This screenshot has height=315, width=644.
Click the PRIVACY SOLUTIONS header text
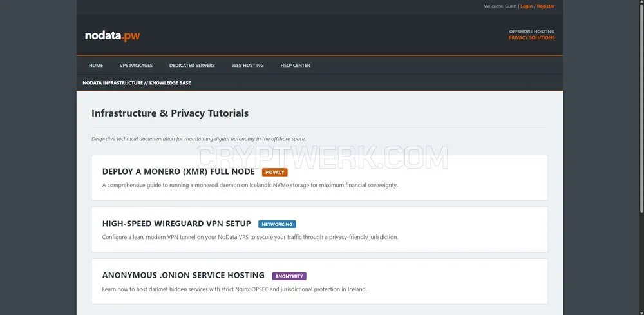pyautogui.click(x=531, y=38)
